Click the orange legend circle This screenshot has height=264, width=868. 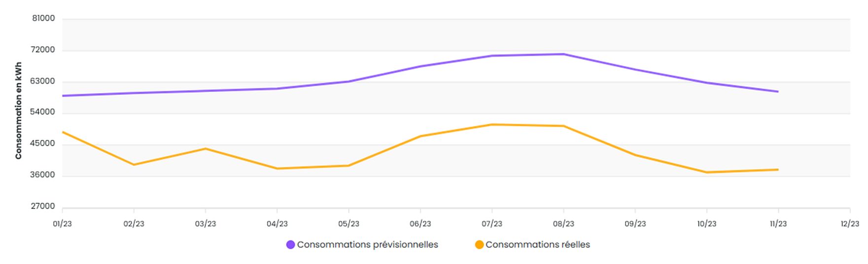479,245
